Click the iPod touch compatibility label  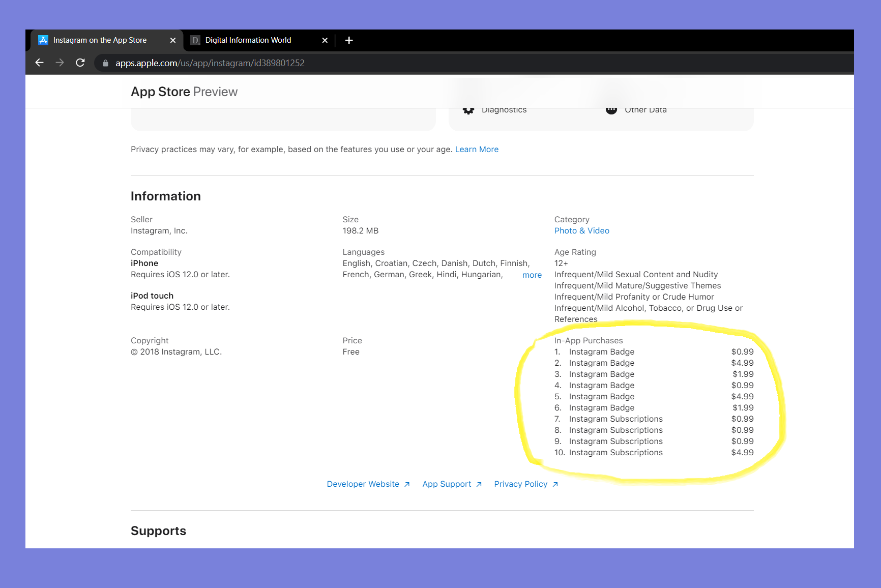pos(152,296)
